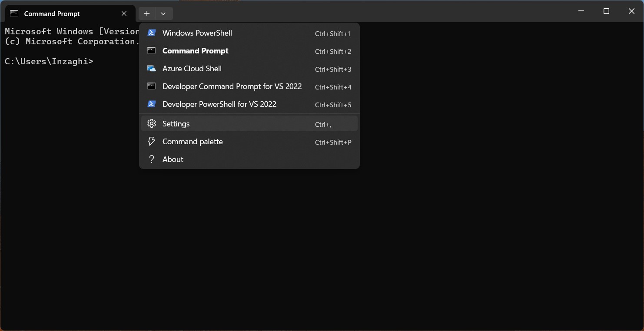Screen dimensions: 644x331
Task: Open the About menu entry
Action: point(249,159)
